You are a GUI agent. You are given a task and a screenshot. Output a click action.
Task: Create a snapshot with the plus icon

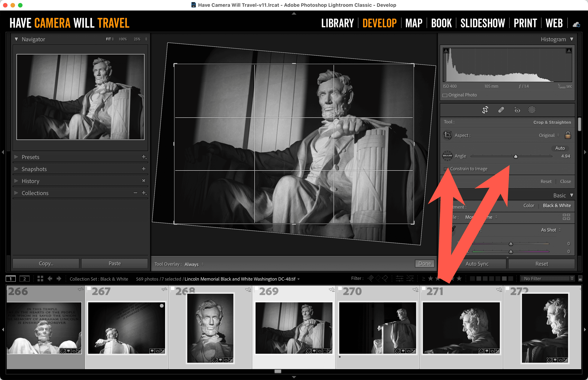pyautogui.click(x=144, y=169)
